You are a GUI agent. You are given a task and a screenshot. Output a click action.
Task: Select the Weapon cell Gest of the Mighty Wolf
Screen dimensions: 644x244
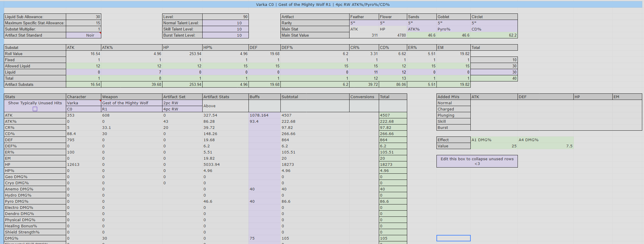tap(132, 103)
